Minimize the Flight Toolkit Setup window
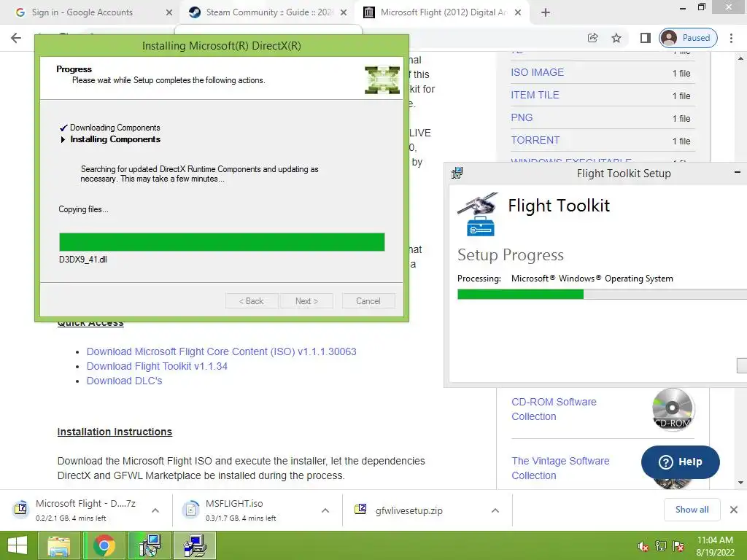The height and width of the screenshot is (560, 747). (738, 172)
